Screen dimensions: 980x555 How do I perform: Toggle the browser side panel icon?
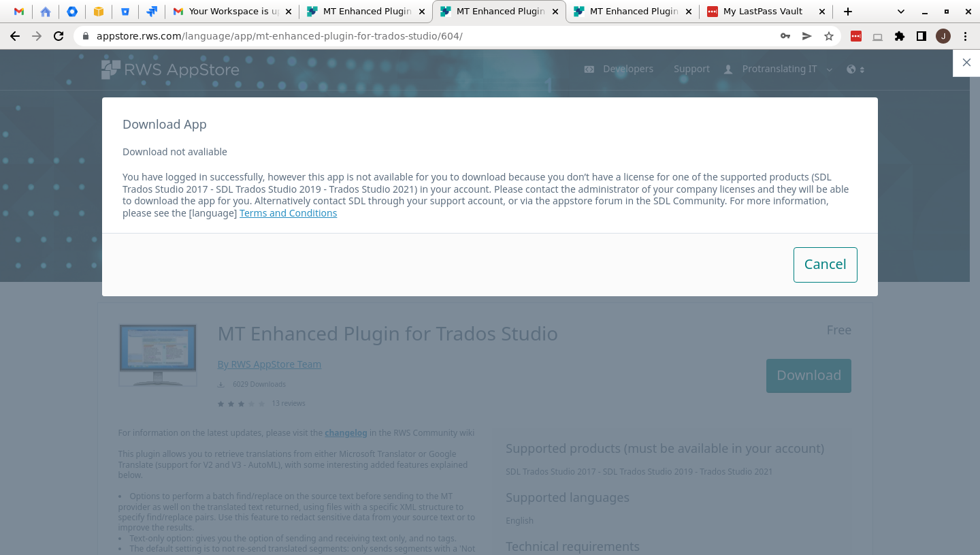coord(921,36)
